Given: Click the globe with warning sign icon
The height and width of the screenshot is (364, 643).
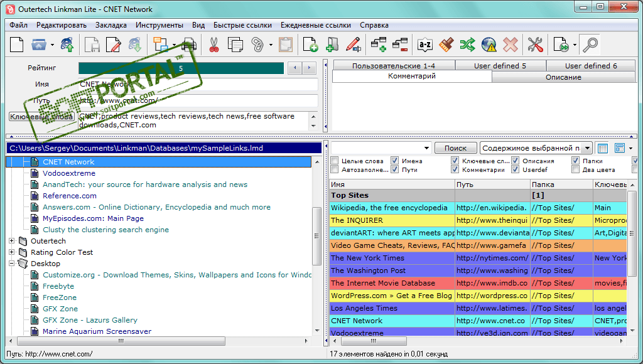Looking at the screenshot, I should 489,45.
